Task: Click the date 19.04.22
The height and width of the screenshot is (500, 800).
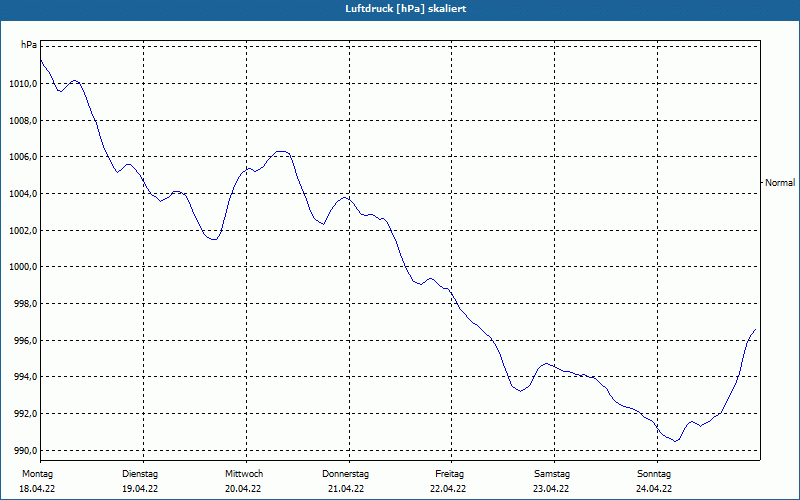Action: (140, 489)
